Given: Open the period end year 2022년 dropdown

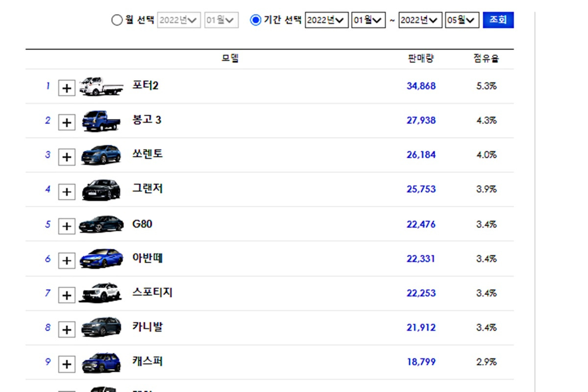Looking at the screenshot, I should click(420, 21).
